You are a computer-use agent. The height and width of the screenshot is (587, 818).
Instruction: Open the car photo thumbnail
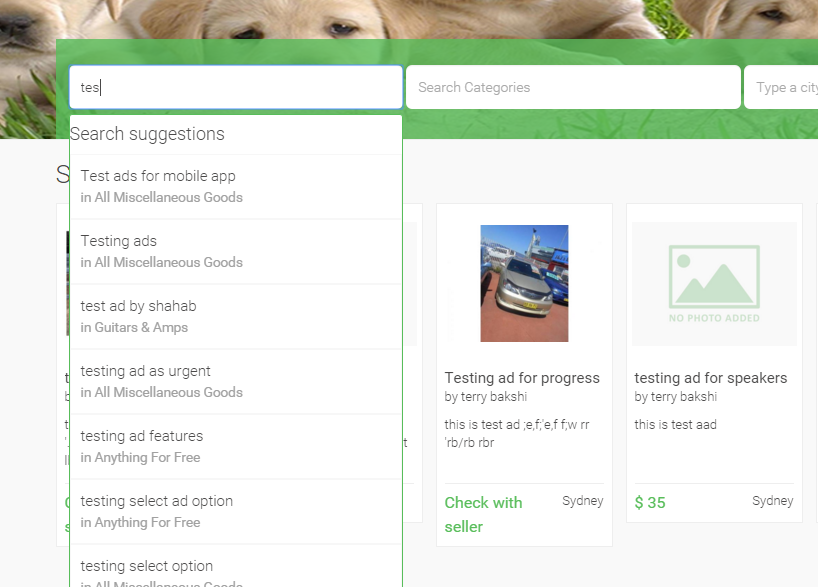point(524,283)
